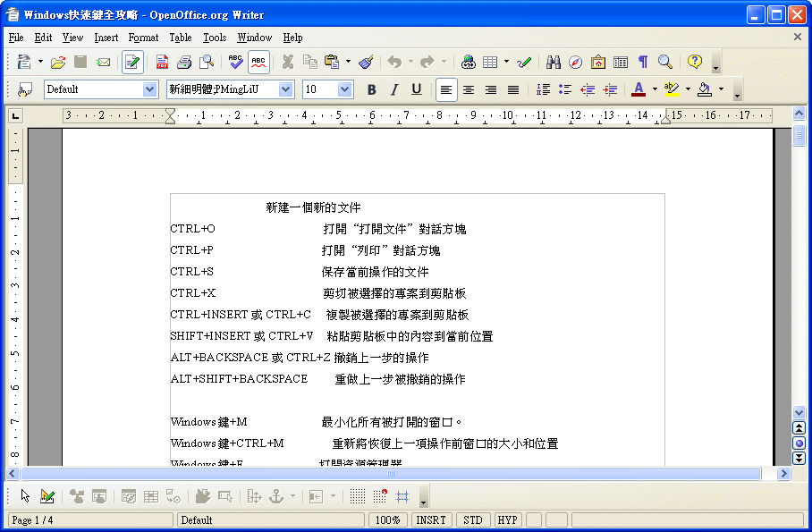Justify the text
Screen dimensions: 812x532
pos(513,89)
